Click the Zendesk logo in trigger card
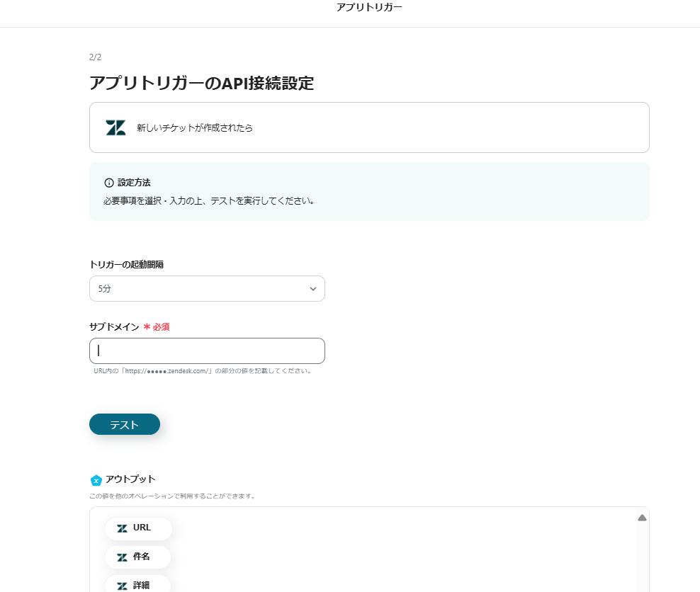700x592 pixels. click(x=115, y=127)
